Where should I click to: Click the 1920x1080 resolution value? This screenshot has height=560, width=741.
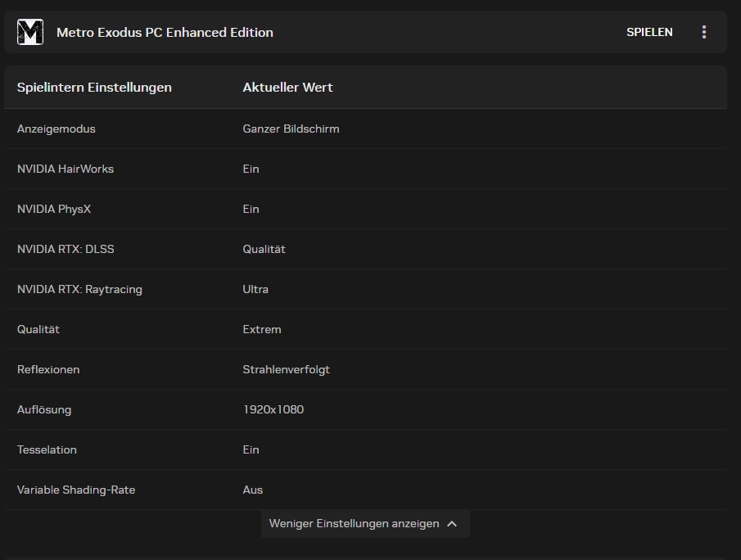click(x=273, y=409)
